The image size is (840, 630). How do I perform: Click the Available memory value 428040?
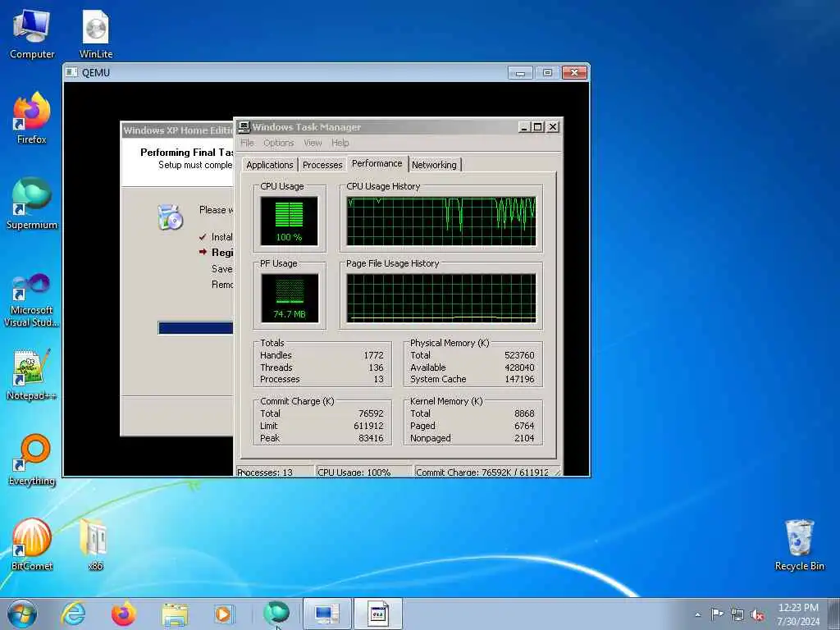pyautogui.click(x=519, y=367)
